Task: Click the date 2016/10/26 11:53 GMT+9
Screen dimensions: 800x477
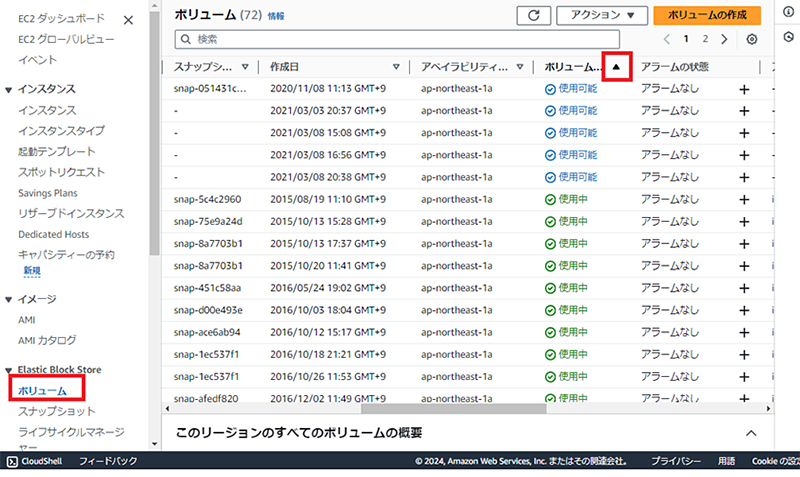Action: [328, 376]
